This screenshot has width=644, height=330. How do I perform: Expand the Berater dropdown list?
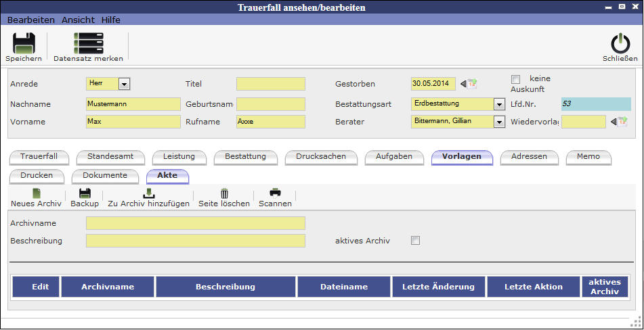coord(499,122)
